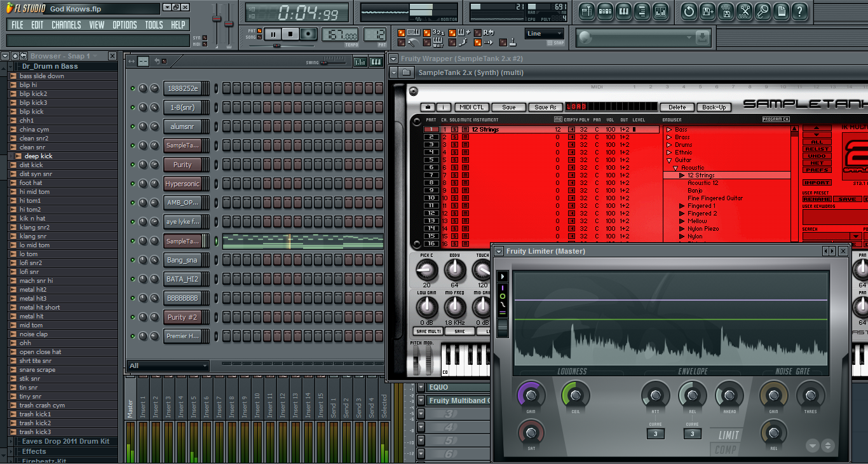Open the CHANNELS menu
This screenshot has width=868, height=464.
coord(66,25)
